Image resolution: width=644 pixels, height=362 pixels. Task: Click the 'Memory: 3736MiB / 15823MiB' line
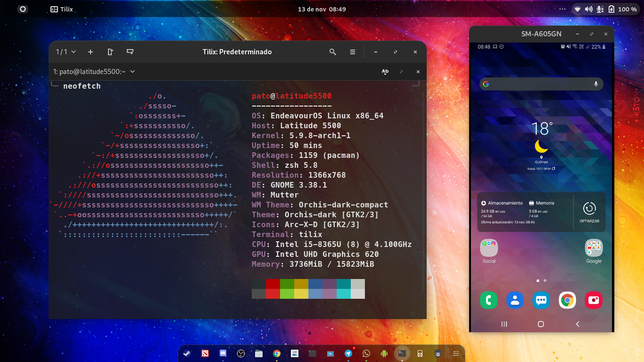click(313, 264)
